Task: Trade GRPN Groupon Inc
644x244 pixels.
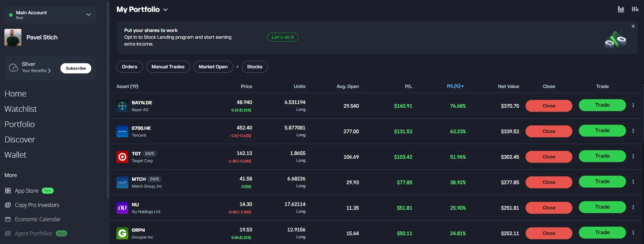Action: coord(602,233)
